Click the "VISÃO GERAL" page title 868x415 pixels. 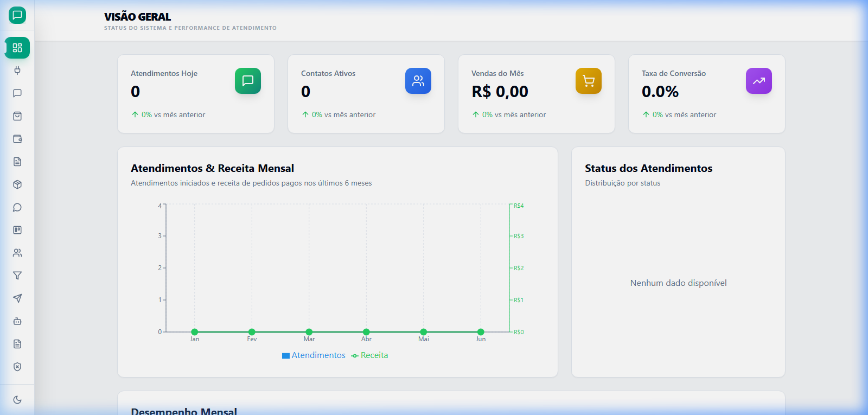(x=137, y=17)
